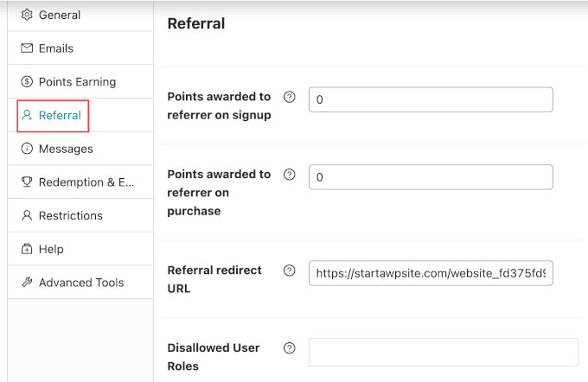The image size is (588, 382).
Task: Show help for Referral redirect URL
Action: pyautogui.click(x=290, y=271)
